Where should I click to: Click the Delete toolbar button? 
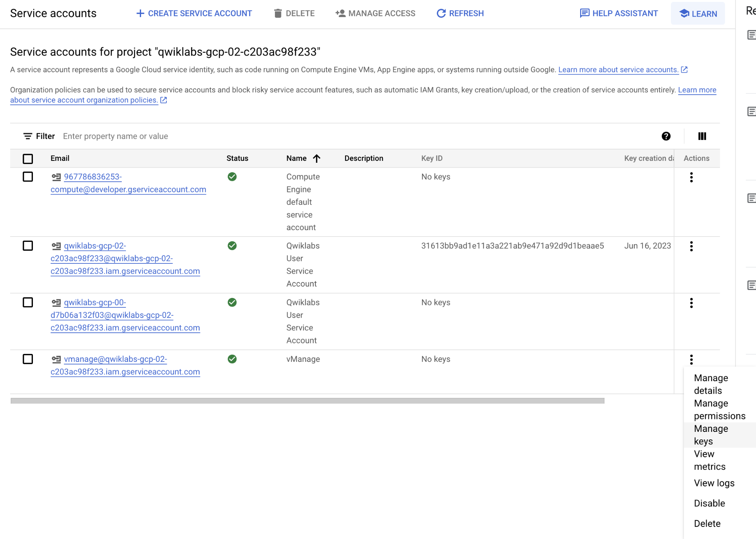point(294,13)
